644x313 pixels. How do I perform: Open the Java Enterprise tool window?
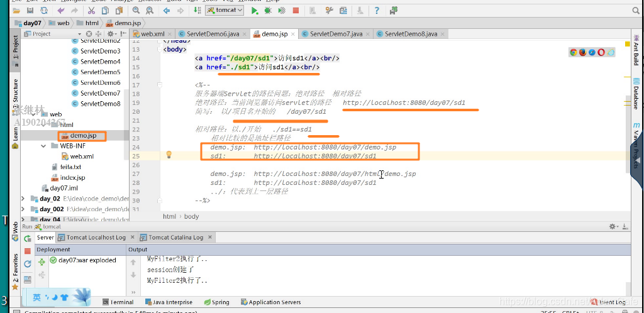pos(169,302)
